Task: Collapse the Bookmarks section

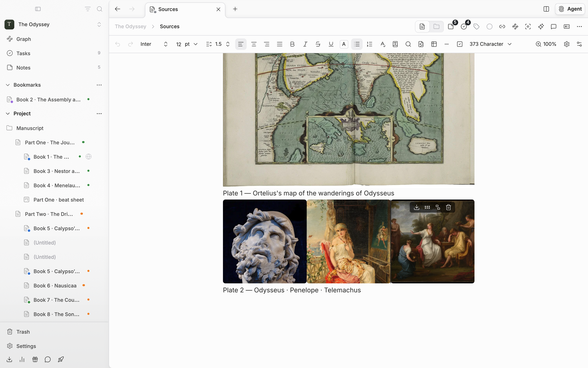Action: (x=8, y=85)
